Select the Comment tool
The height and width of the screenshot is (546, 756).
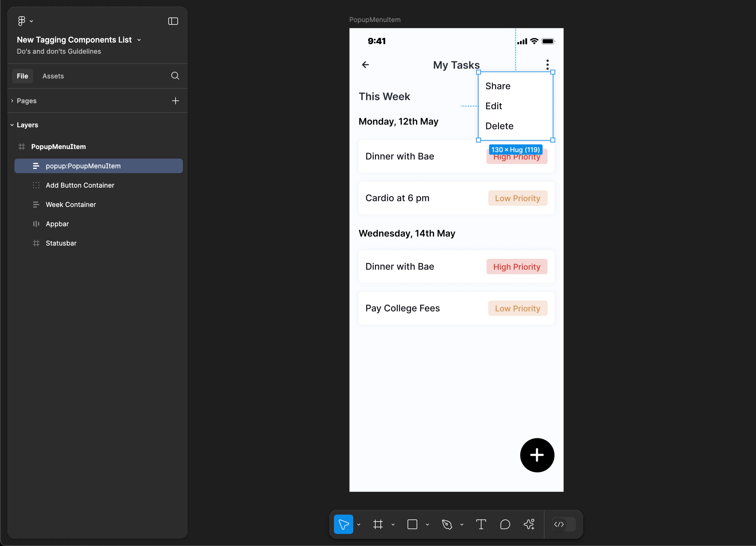(505, 524)
